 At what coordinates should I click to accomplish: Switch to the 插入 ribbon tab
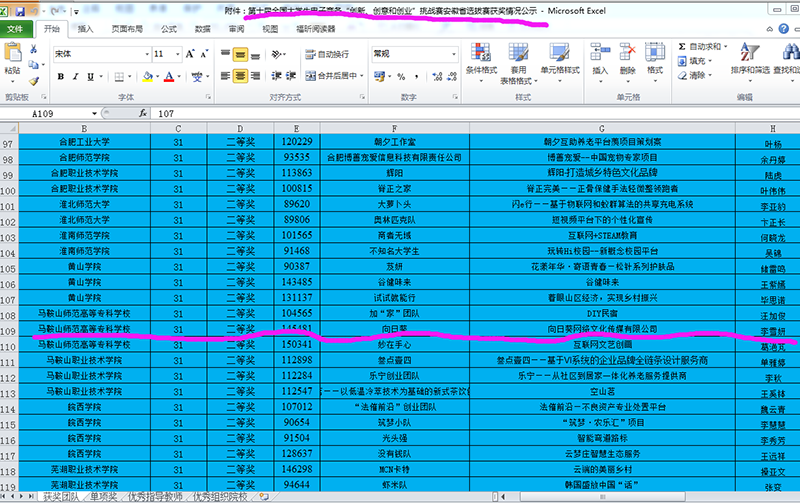[86, 30]
